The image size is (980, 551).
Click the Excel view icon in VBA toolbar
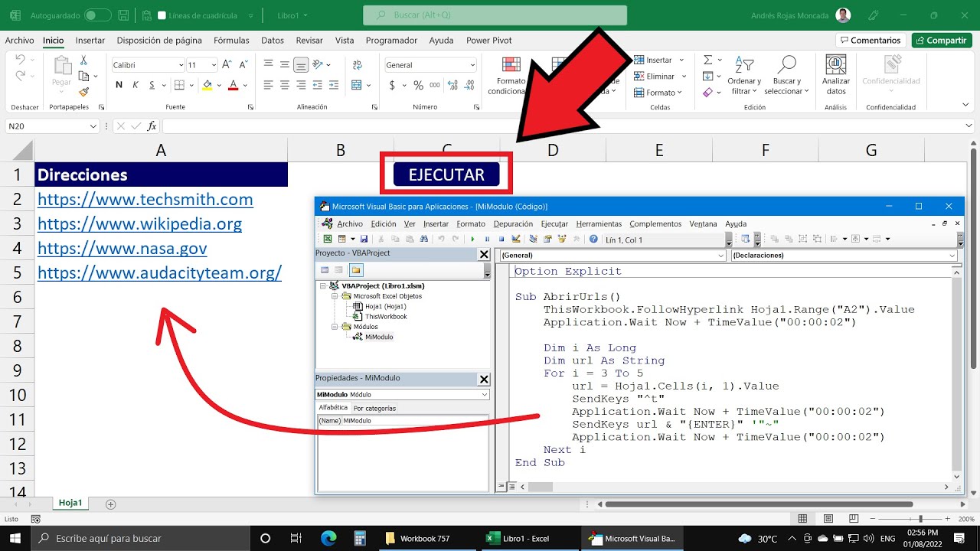point(328,239)
